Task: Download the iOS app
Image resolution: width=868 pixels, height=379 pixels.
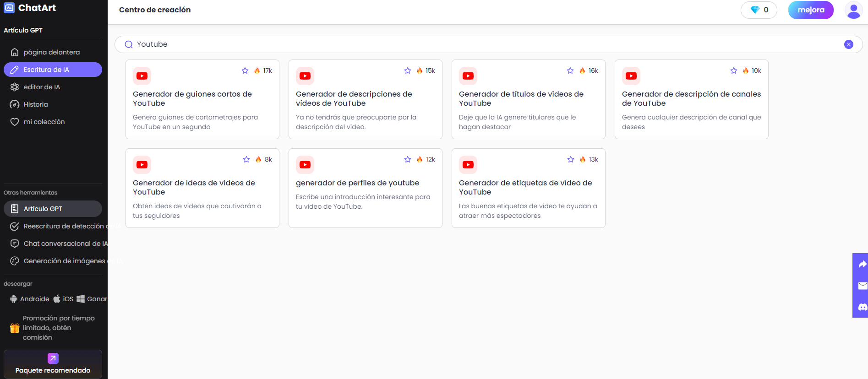Action: [63, 299]
